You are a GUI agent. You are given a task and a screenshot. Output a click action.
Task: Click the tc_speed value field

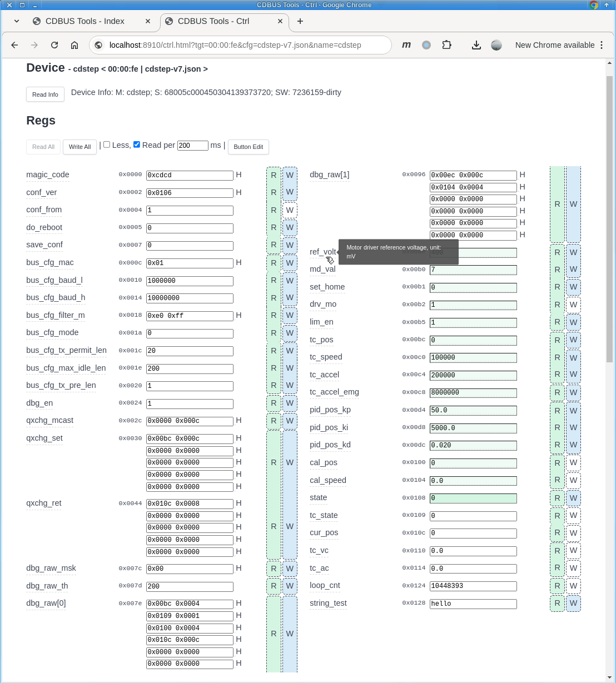pyautogui.click(x=473, y=357)
